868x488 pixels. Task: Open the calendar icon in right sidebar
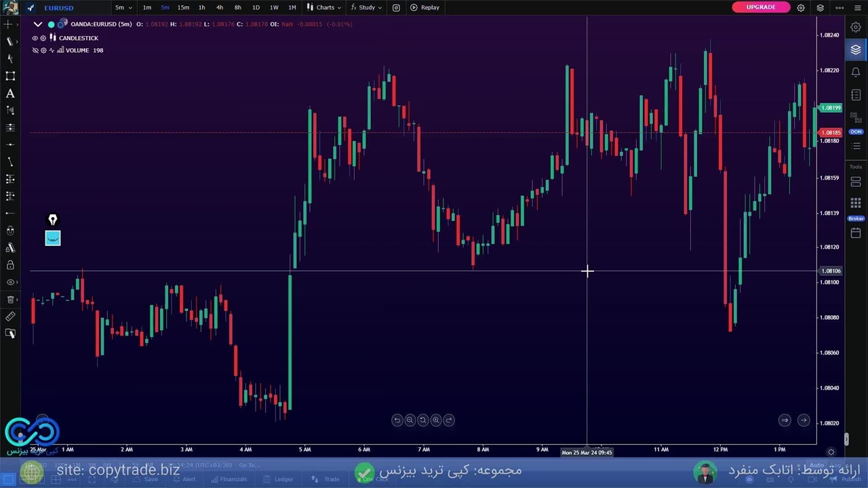point(856,233)
